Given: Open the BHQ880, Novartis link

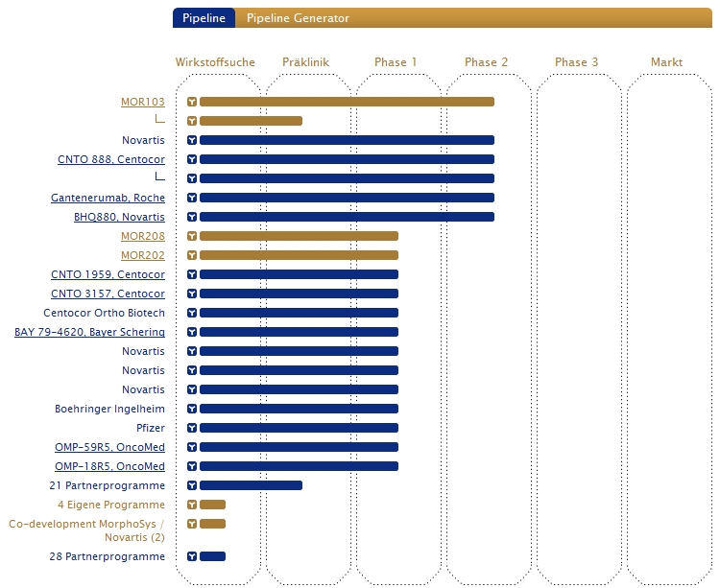Looking at the screenshot, I should [119, 217].
